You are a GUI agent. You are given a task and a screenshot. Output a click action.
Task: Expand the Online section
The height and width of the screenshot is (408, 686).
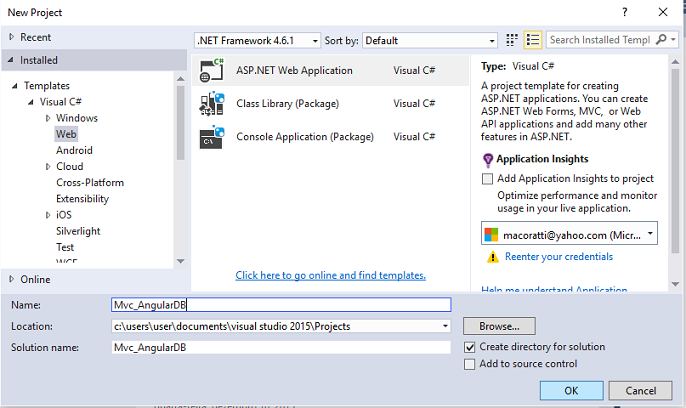pyautogui.click(x=11, y=279)
